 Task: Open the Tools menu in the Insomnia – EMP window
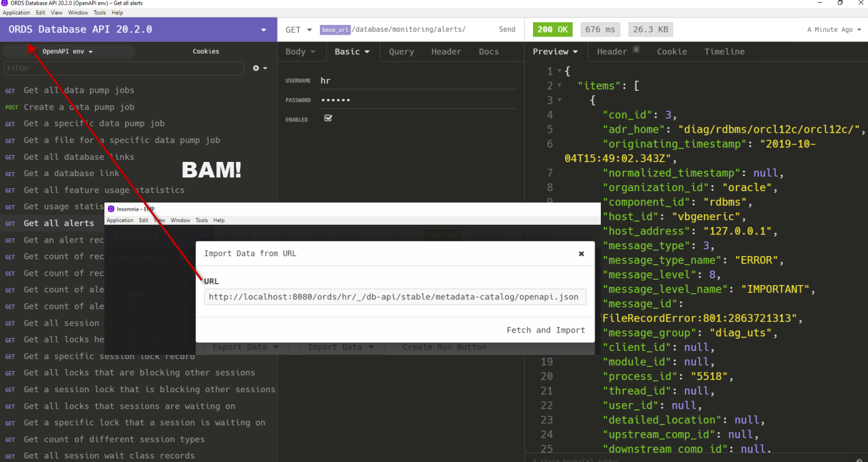coord(201,220)
